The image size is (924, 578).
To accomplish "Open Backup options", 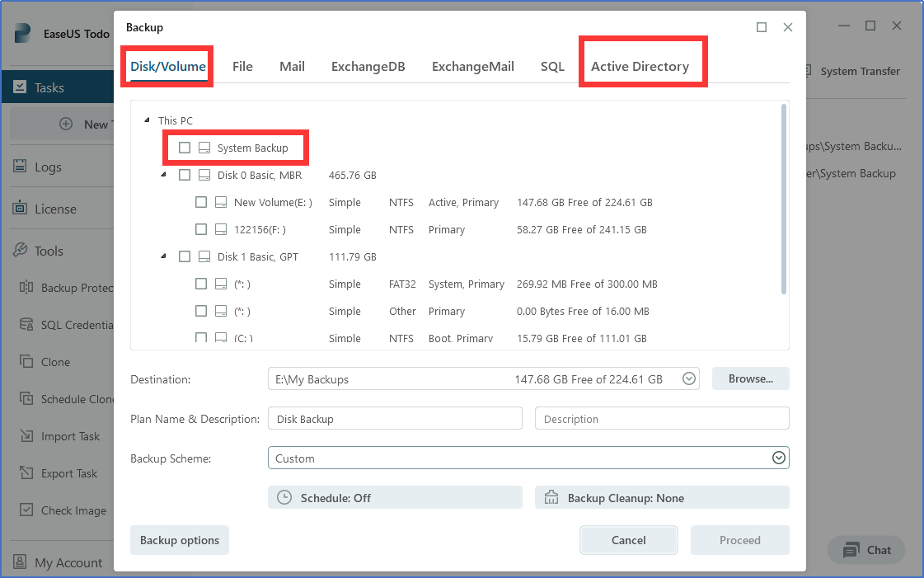I will (179, 540).
